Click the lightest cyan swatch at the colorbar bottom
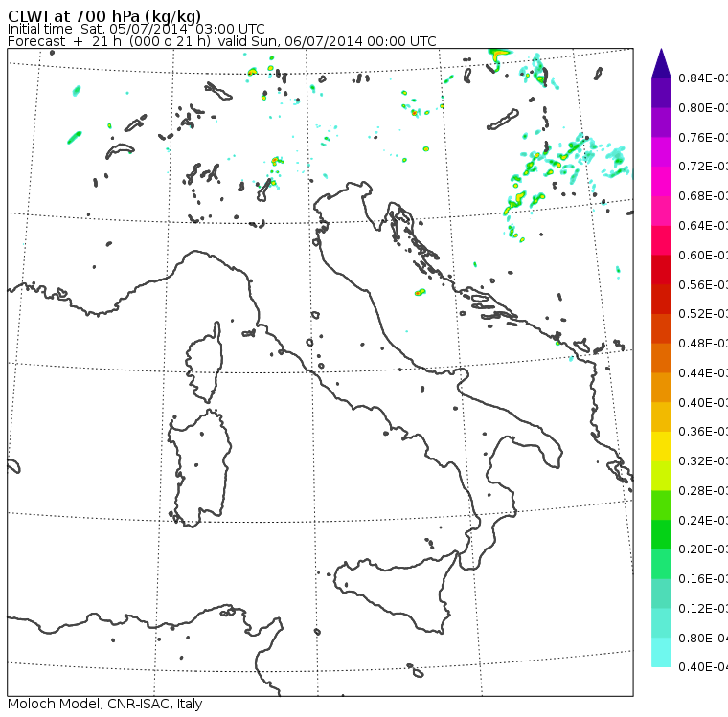Viewport: 728px width, 717px height. [x=661, y=653]
